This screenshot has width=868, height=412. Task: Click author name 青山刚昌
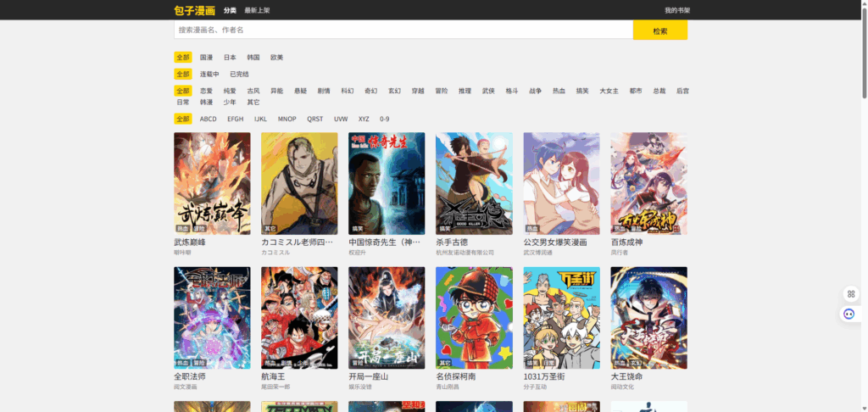(448, 387)
